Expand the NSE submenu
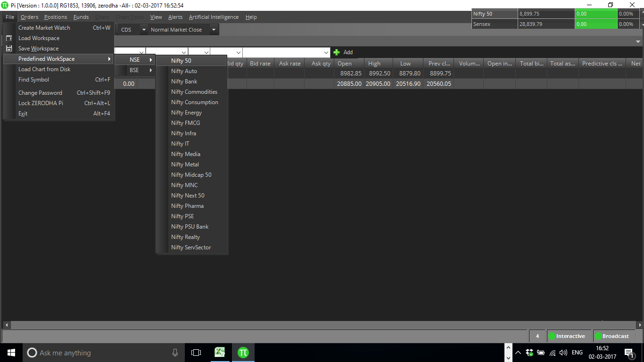The height and width of the screenshot is (362, 644). [x=135, y=60]
